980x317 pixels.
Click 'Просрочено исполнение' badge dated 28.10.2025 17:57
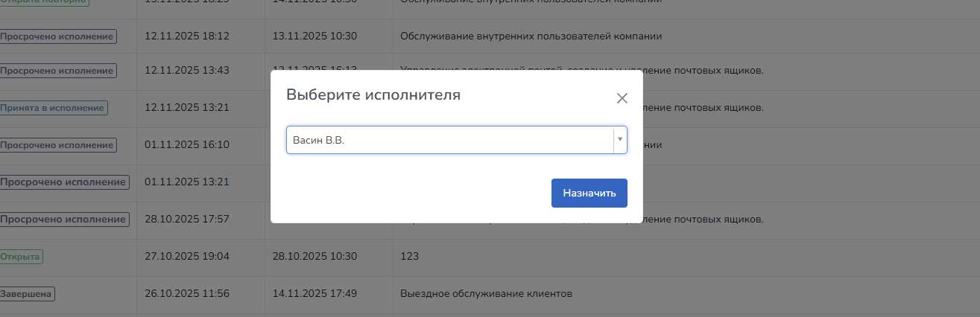click(x=64, y=220)
